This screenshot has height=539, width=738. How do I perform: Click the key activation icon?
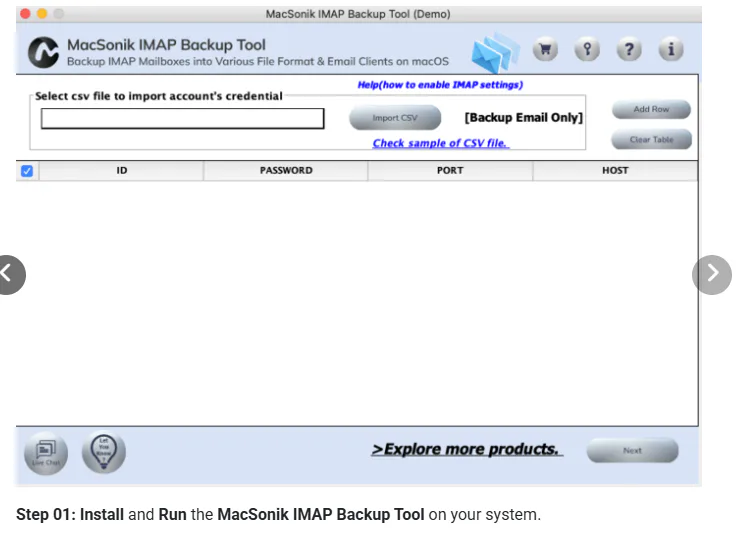click(x=587, y=49)
